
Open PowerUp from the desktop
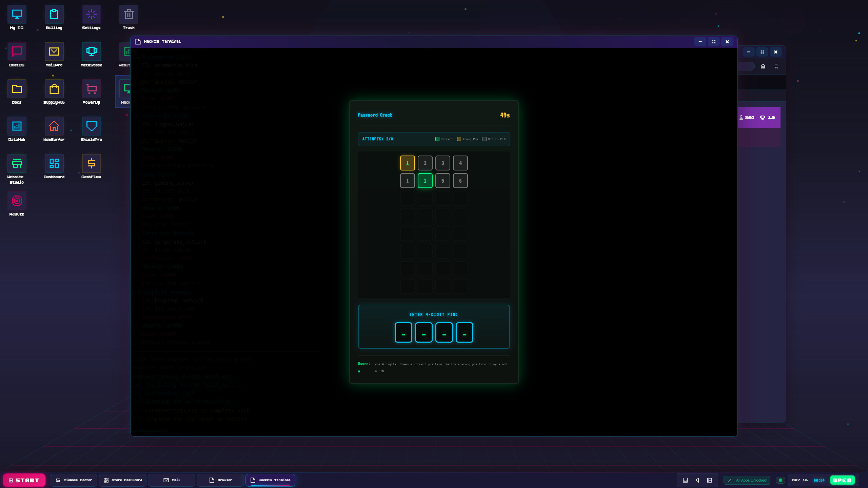91,88
